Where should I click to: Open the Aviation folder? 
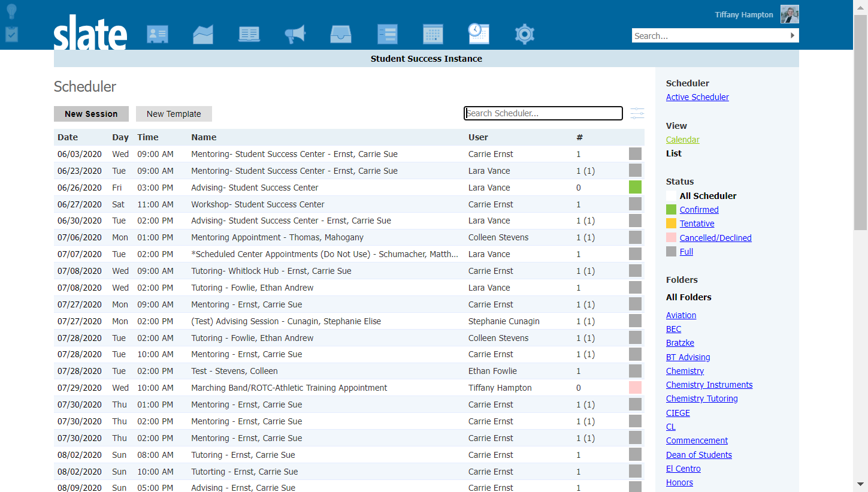(681, 315)
